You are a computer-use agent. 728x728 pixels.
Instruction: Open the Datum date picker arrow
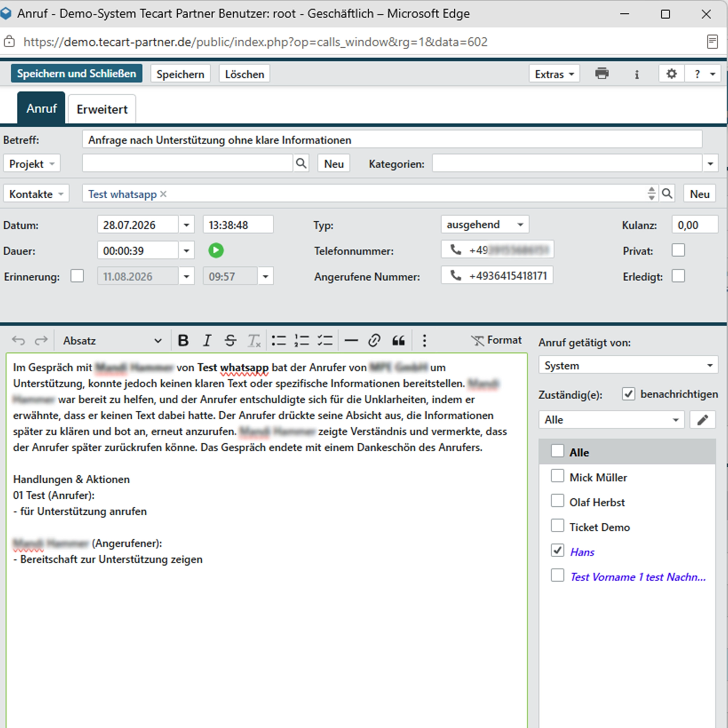186,225
